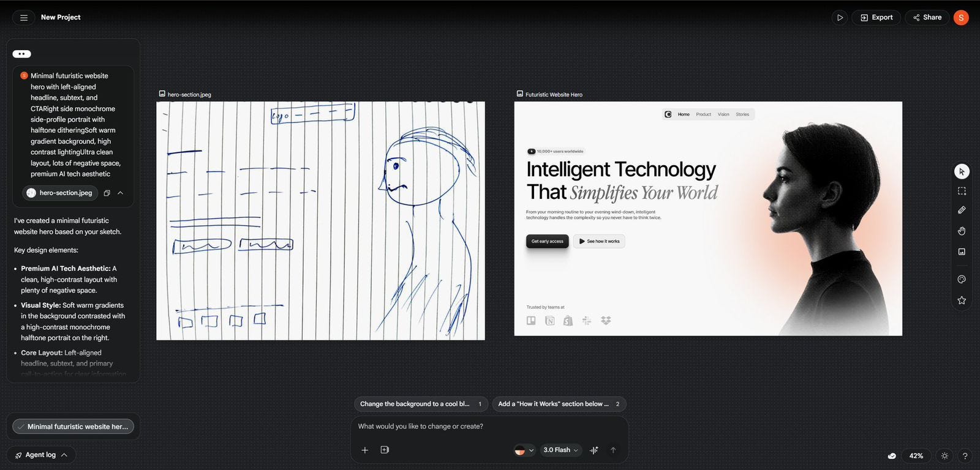Select the image insert tool
This screenshot has width=980, height=470.
click(x=962, y=252)
